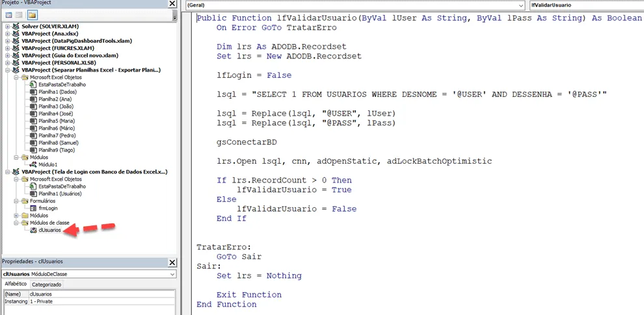Open the clUsuarios properties object dropdown
Screen dimensions: 644x315
[89, 274]
